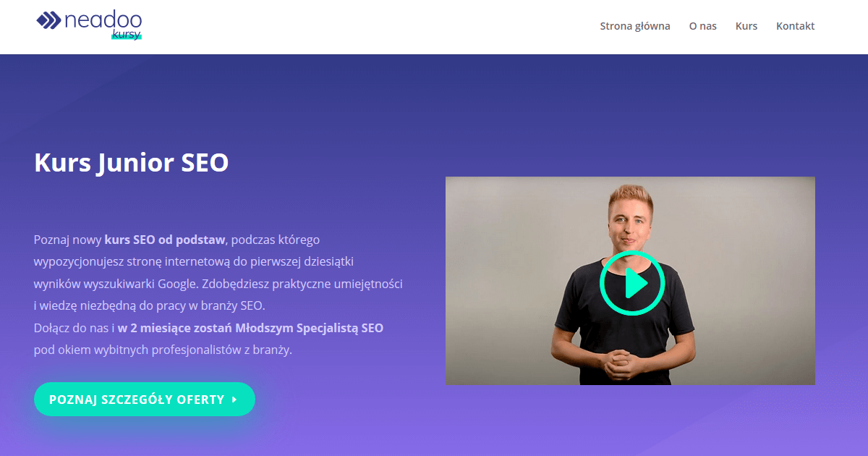The image size is (868, 456).
Task: Click the "neadoo" wordmark in the header
Action: tap(103, 20)
